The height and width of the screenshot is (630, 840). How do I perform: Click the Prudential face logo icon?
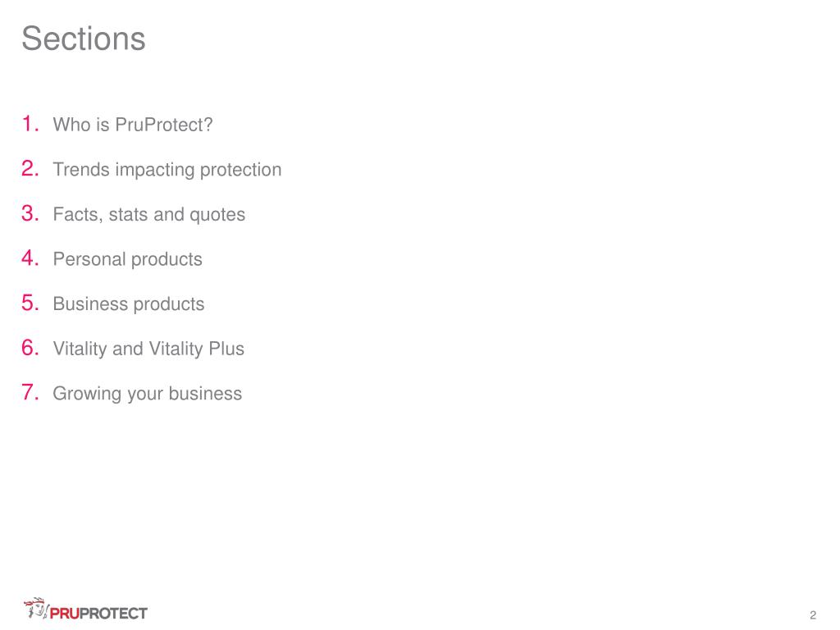36,609
